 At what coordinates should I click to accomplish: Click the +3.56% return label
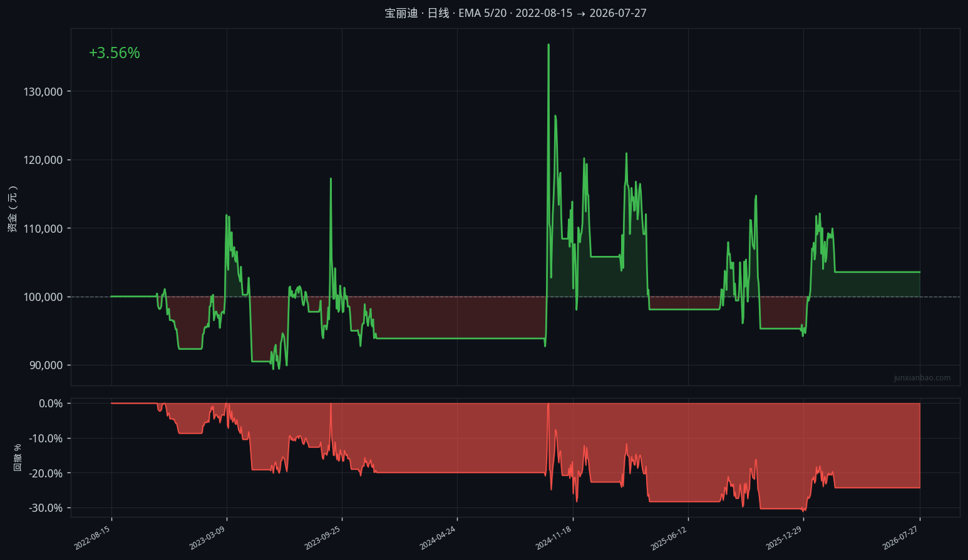click(x=114, y=53)
